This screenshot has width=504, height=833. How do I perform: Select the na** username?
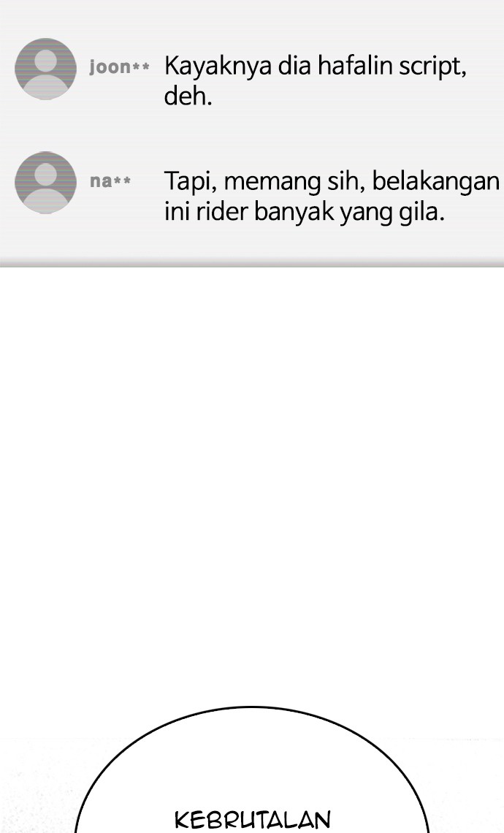(110, 181)
